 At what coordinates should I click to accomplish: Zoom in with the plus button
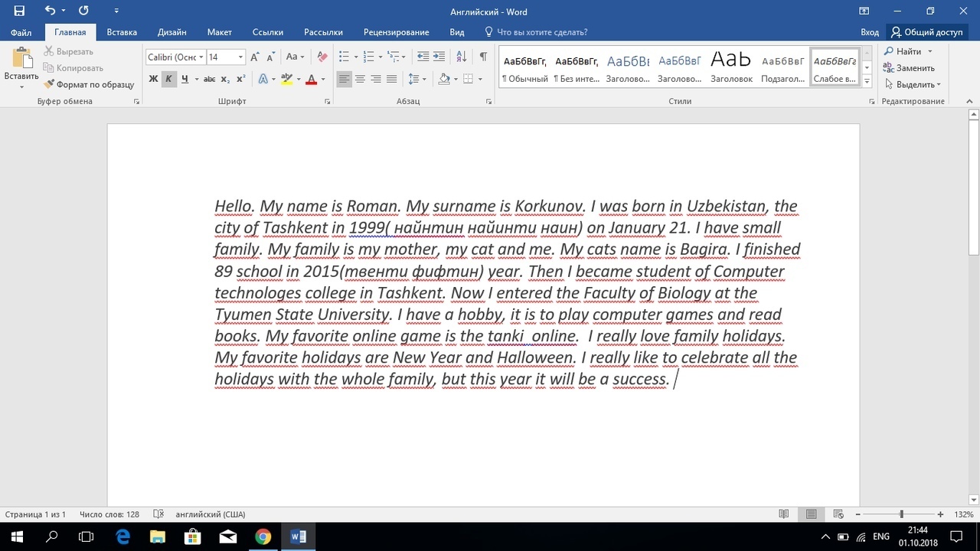[941, 514]
